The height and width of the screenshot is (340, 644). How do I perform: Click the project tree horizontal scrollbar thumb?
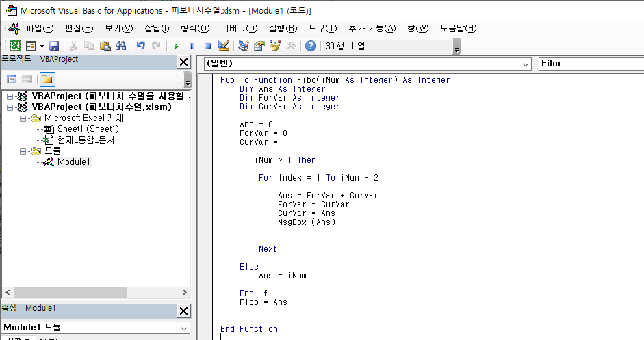tap(70, 292)
